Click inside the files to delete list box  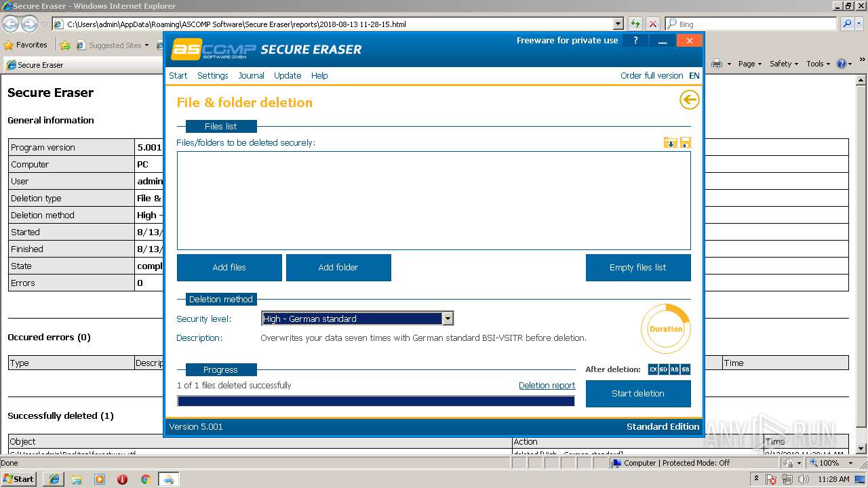[434, 201]
